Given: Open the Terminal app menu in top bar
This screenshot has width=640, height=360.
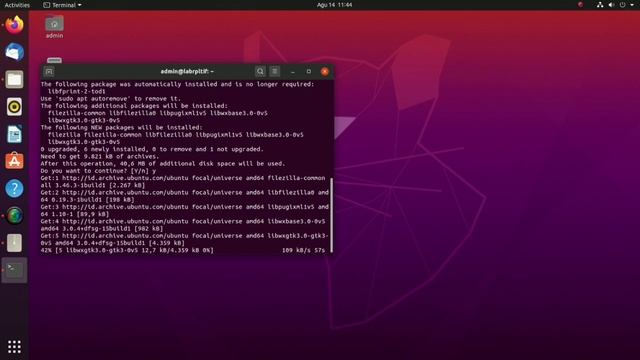Looking at the screenshot, I should click(62, 5).
